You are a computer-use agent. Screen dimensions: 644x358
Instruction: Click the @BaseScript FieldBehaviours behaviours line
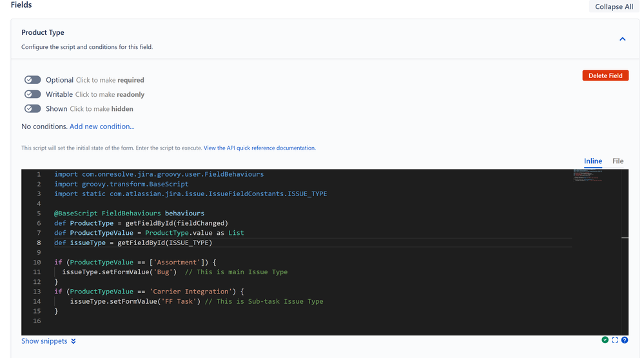[129, 214]
